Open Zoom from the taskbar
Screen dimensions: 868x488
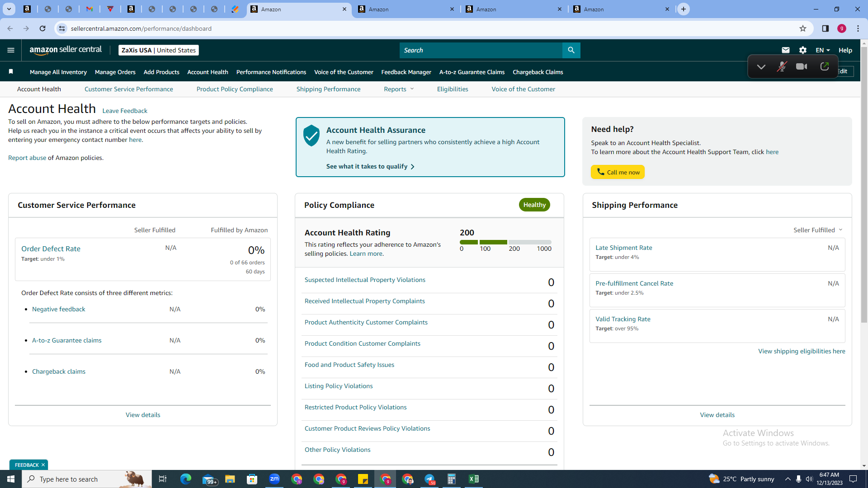274,479
